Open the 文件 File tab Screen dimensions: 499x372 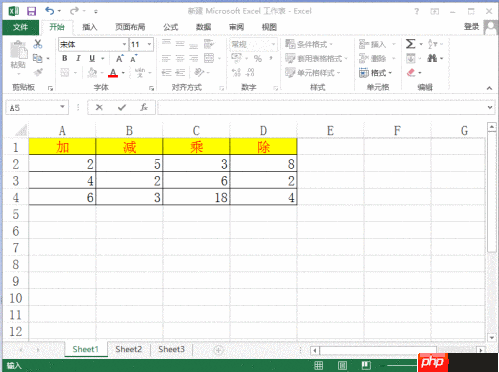tap(20, 27)
